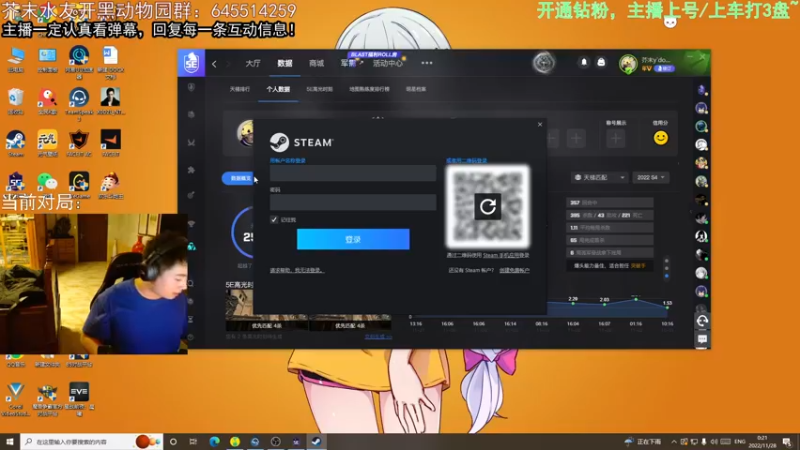Viewport: 800px width, 450px height.
Task: Click the blue 登录 login button
Action: 353,239
